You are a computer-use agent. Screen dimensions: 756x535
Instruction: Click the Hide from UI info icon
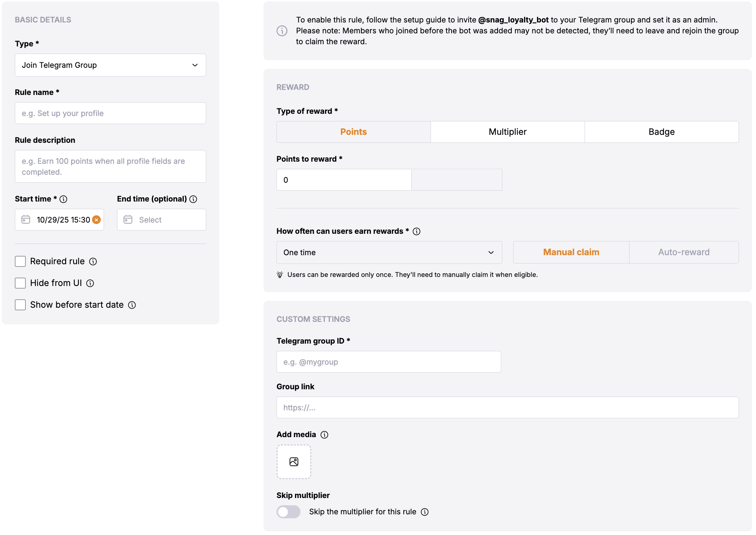pyautogui.click(x=90, y=283)
